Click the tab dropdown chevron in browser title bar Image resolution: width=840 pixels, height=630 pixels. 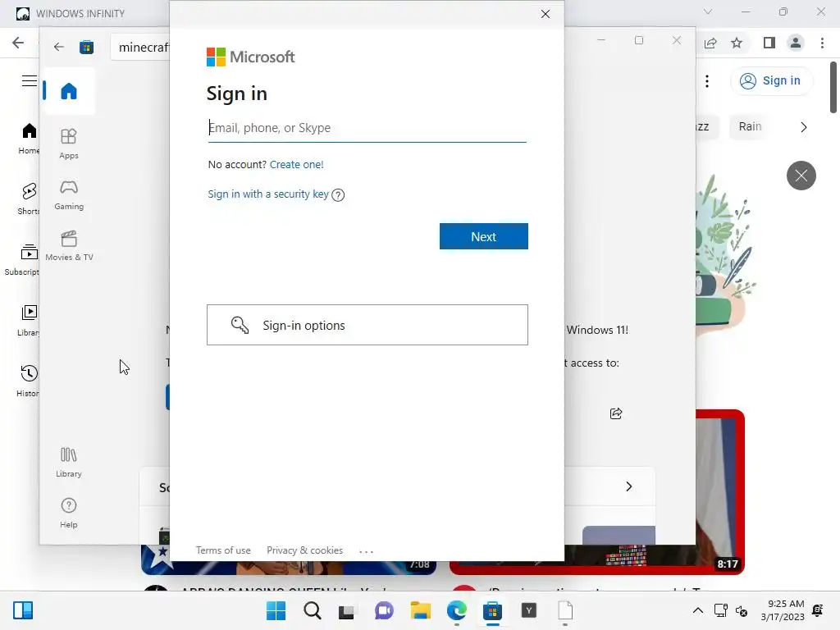coord(708,11)
